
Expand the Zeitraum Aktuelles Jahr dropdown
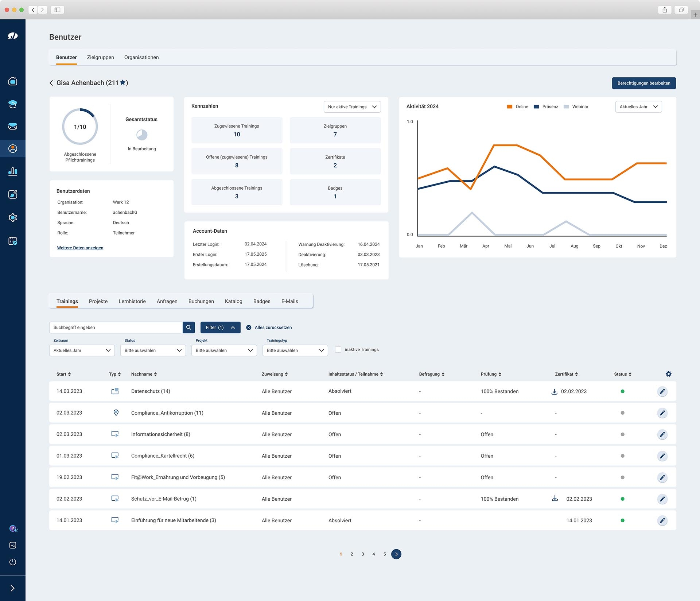[82, 350]
